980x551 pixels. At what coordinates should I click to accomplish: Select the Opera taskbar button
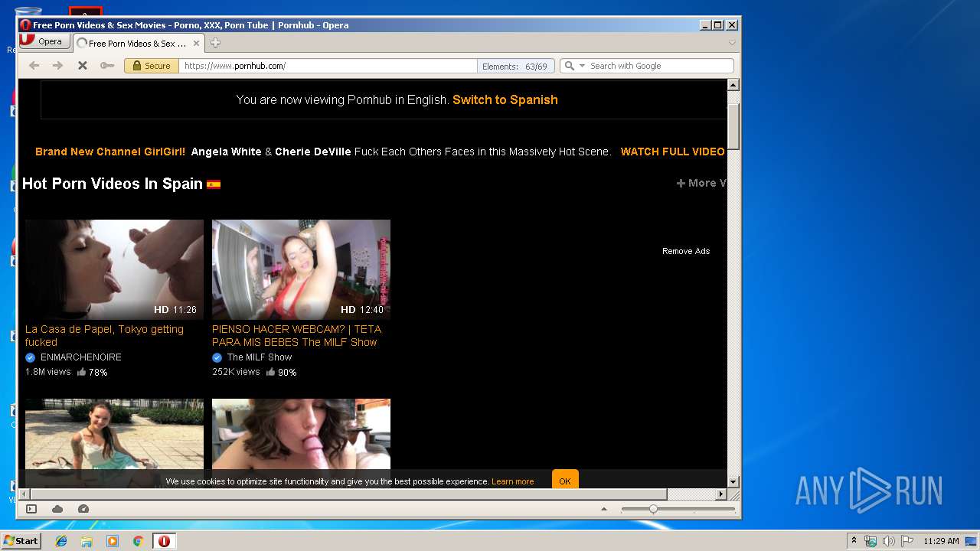click(164, 541)
